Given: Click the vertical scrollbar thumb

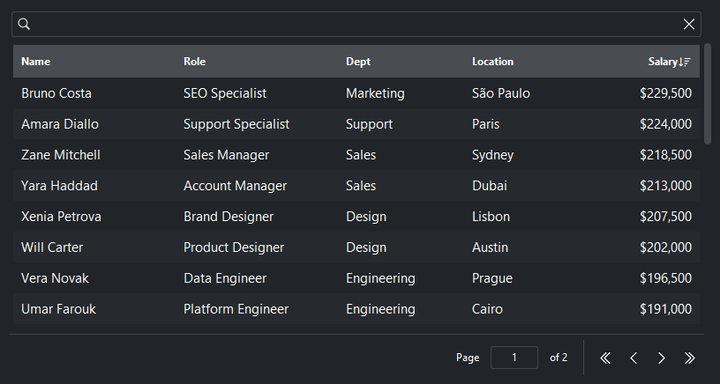Looking at the screenshot, I should tap(708, 94).
